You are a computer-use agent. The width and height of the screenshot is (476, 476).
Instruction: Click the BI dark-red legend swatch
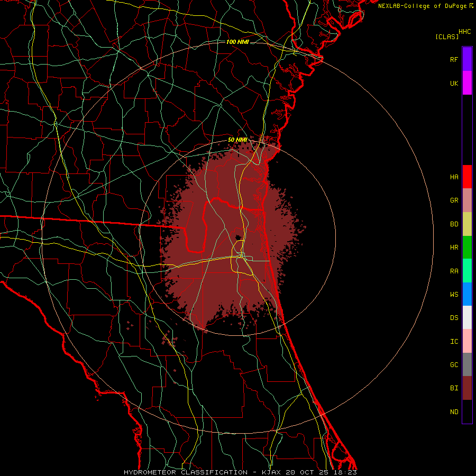467,388
